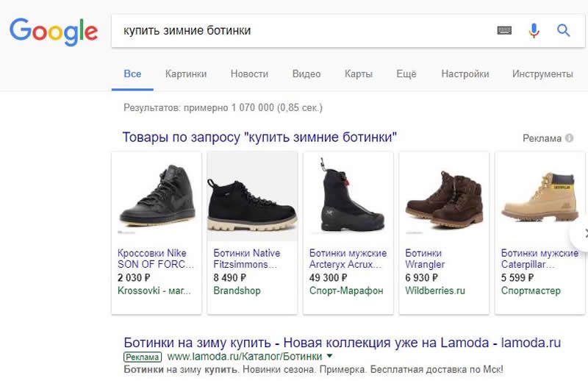
Task: Click the Google logo
Action: (x=54, y=32)
